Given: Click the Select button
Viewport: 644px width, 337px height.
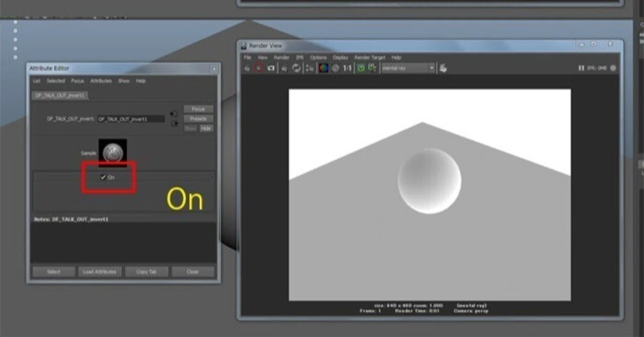Looking at the screenshot, I should point(54,272).
